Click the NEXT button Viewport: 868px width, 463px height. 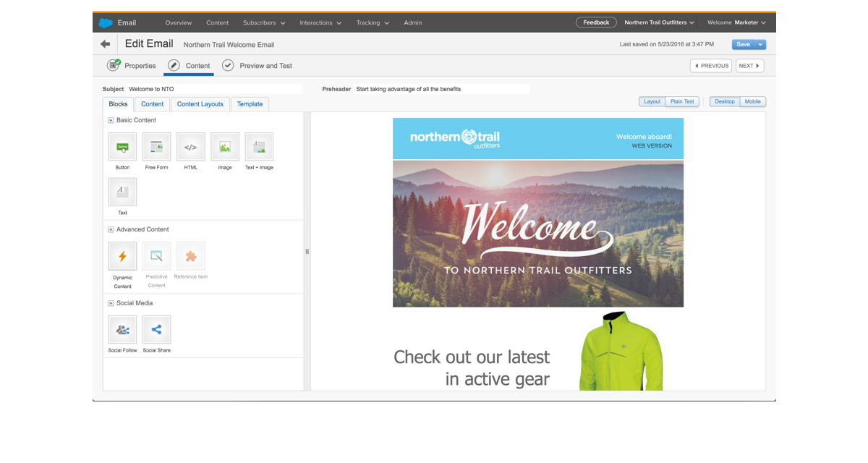(749, 66)
